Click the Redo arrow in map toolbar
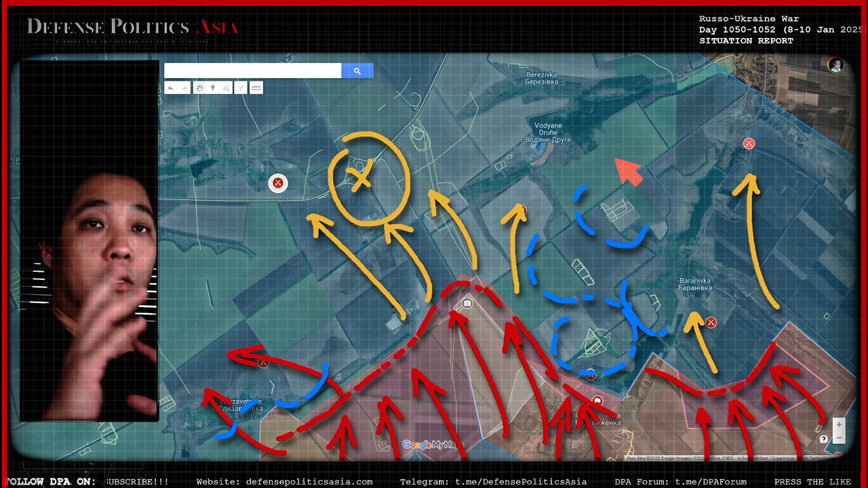868x488 pixels. coord(183,88)
